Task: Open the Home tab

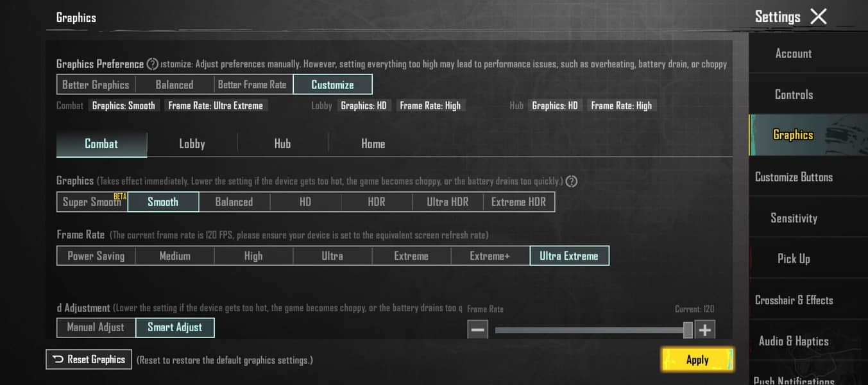Action: tap(373, 144)
